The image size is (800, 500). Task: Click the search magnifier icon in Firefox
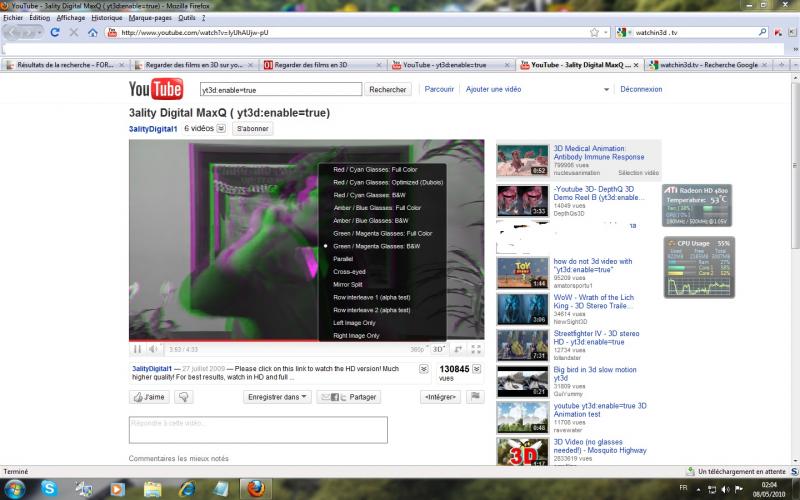pos(762,32)
